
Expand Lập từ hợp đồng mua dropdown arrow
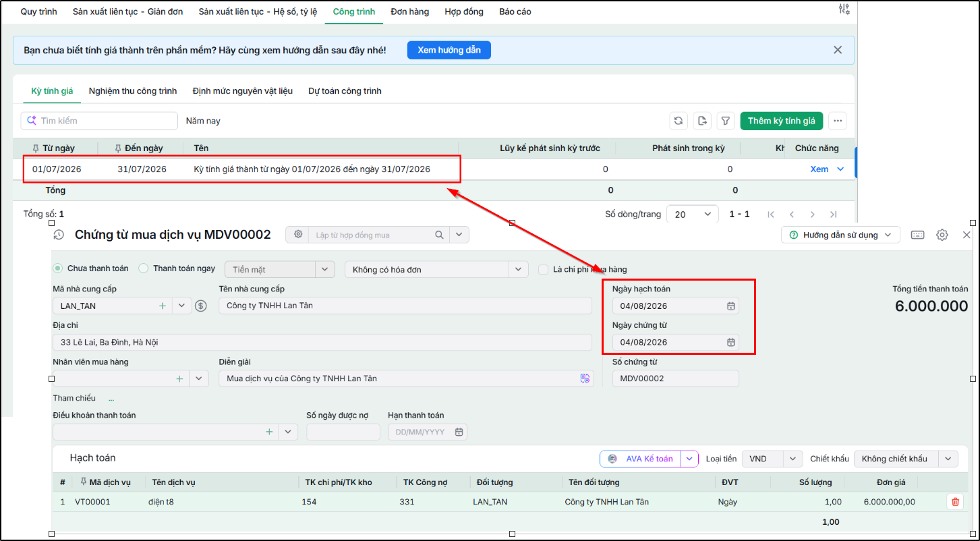click(459, 235)
